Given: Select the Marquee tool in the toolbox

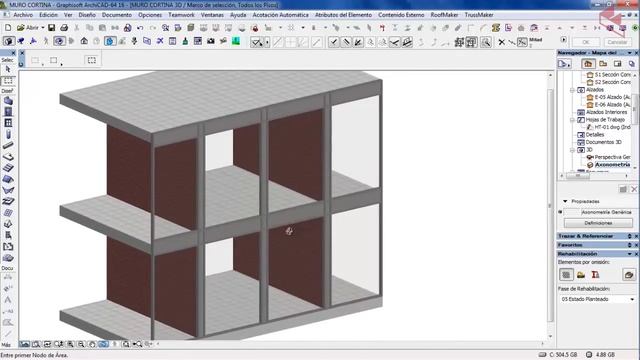Looking at the screenshot, I should [8, 80].
